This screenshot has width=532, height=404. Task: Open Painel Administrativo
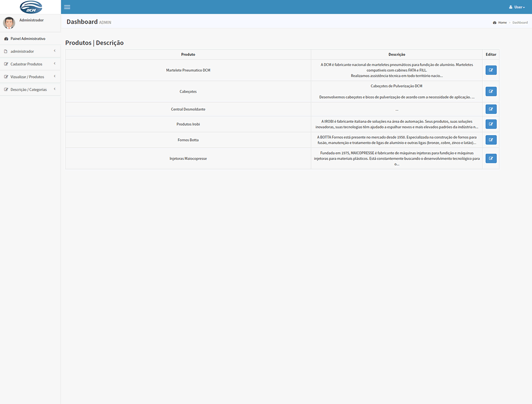[30, 39]
